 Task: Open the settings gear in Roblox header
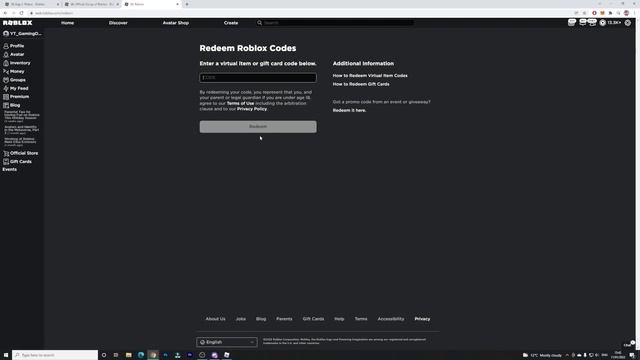point(628,23)
